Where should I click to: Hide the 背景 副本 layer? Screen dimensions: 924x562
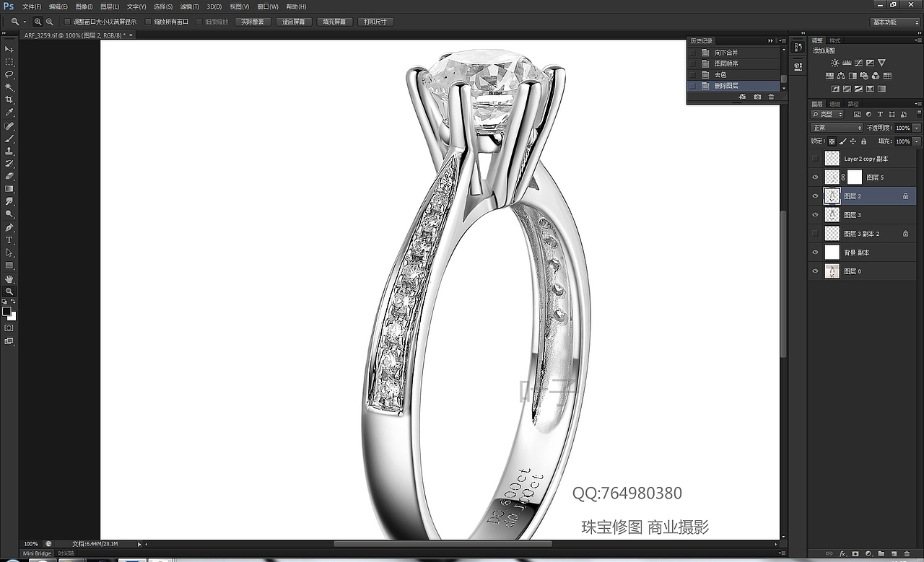tap(816, 253)
